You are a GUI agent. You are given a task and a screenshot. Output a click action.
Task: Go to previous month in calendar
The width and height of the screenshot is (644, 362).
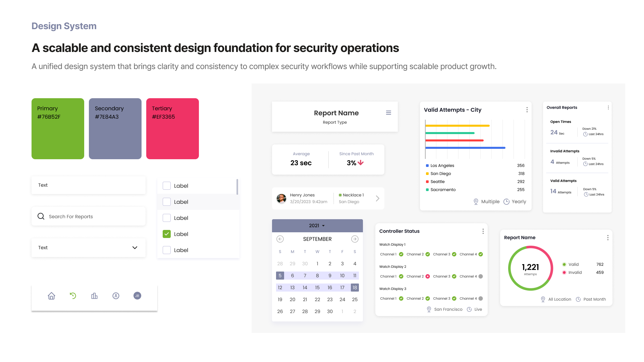(280, 239)
